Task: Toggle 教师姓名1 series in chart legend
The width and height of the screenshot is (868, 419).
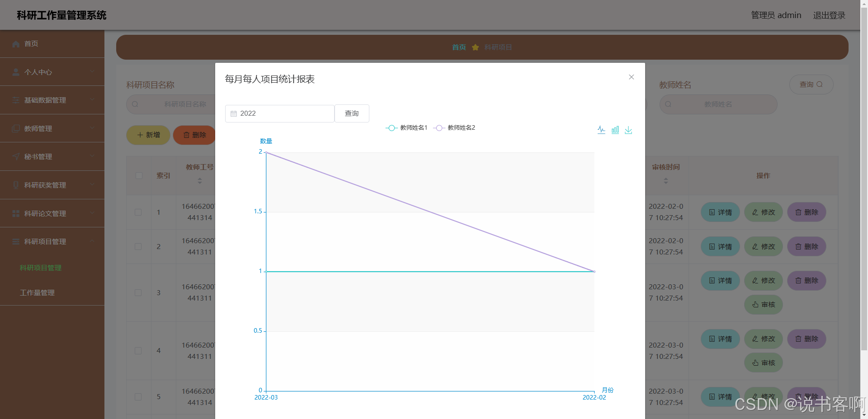Action: [x=406, y=128]
